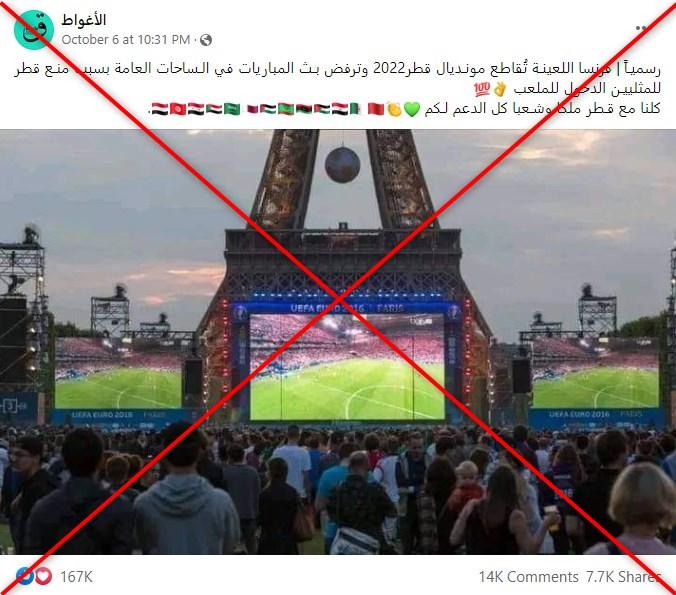Click the red Morocco flag beside clapping emoji
Viewport: 676px width, 595px height.
(x=376, y=109)
